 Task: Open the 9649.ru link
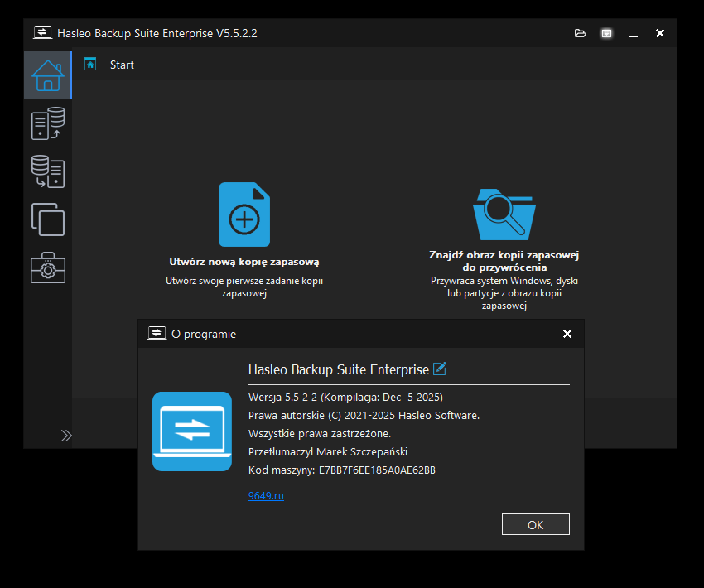[266, 495]
